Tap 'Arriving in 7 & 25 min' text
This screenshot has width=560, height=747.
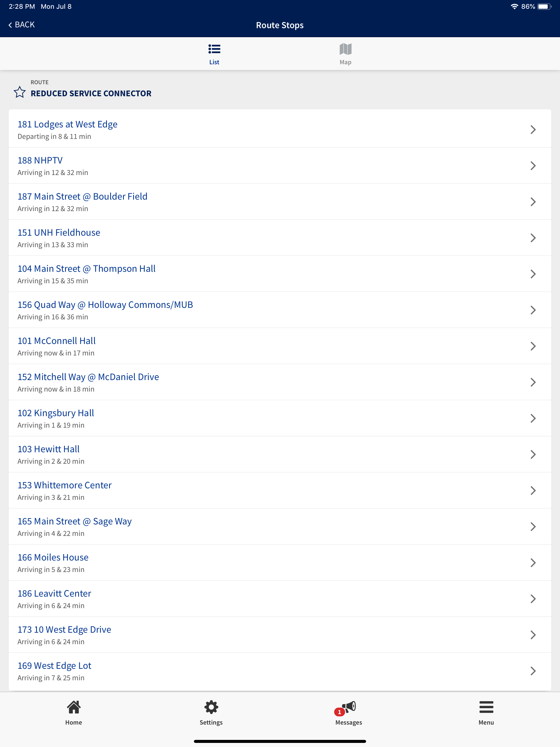pos(51,678)
